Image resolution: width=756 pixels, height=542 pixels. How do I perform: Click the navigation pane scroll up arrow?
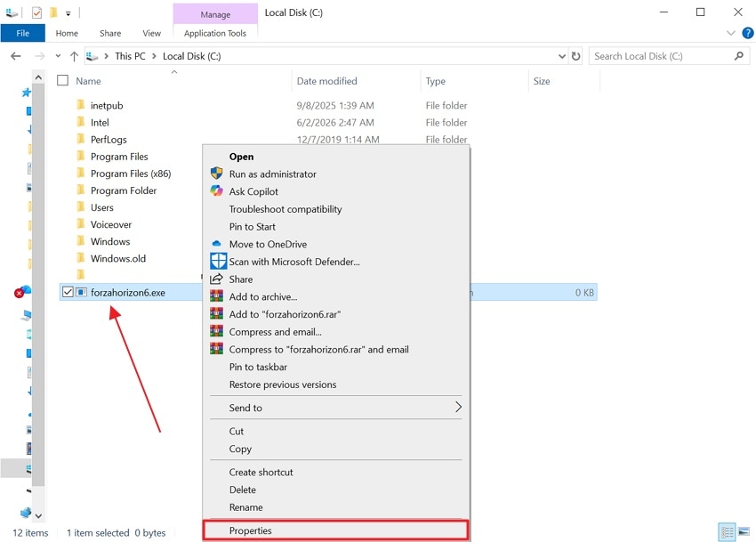38,77
